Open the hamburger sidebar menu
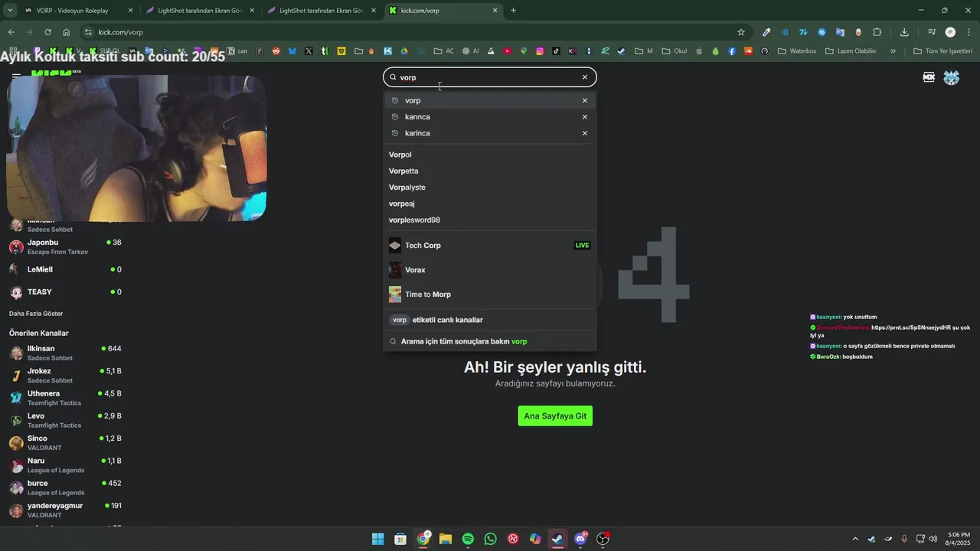Viewport: 980px width, 551px height. click(16, 77)
